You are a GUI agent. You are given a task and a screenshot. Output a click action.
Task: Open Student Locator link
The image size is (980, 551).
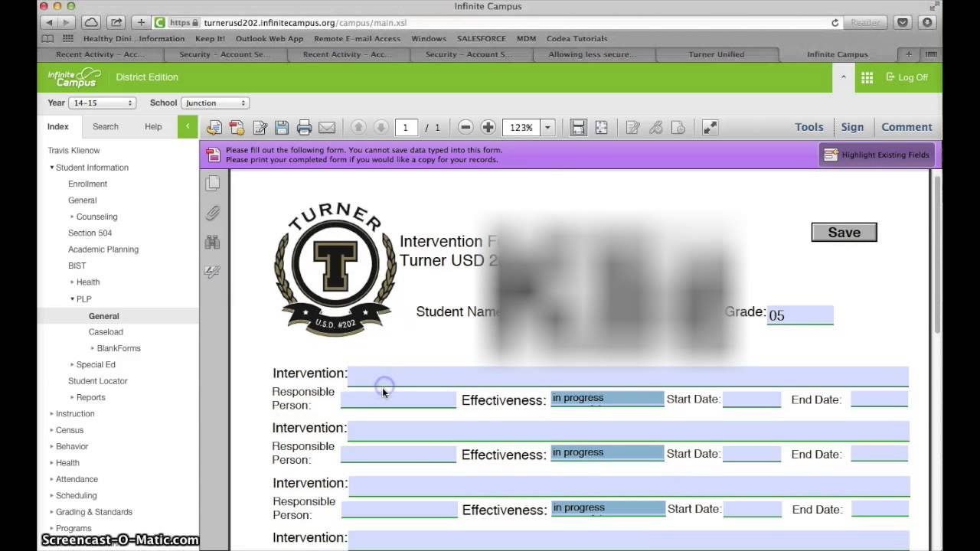pos(97,381)
